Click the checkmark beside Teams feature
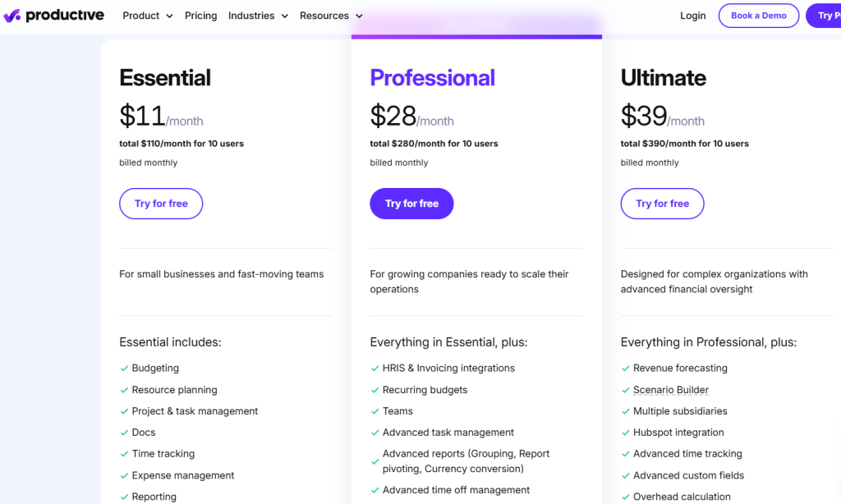 click(375, 411)
